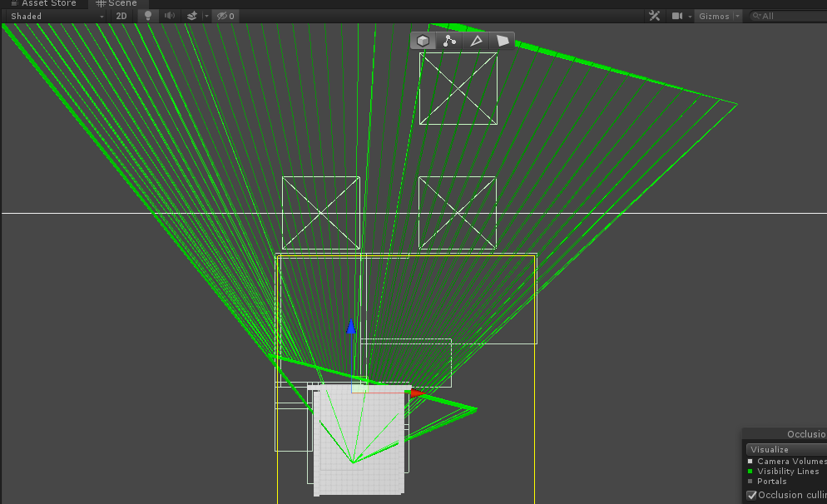This screenshot has height=504, width=827.
Task: Click the gray Portals color swatch
Action: coord(750,482)
